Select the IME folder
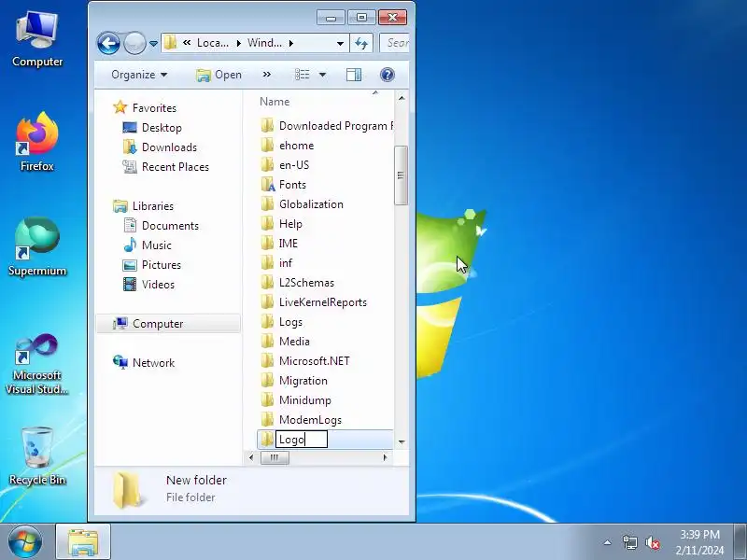747x560 pixels. [279, 244]
